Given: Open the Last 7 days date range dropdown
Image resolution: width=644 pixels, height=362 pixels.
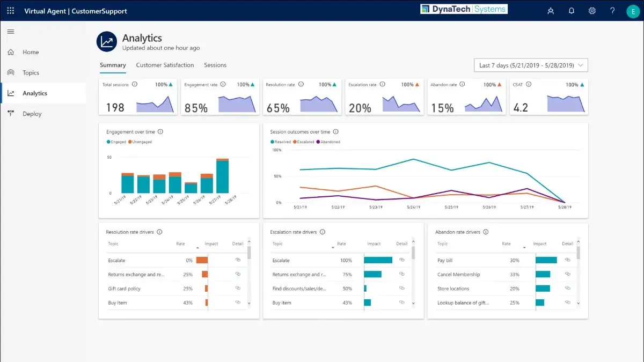Looking at the screenshot, I should tap(531, 65).
